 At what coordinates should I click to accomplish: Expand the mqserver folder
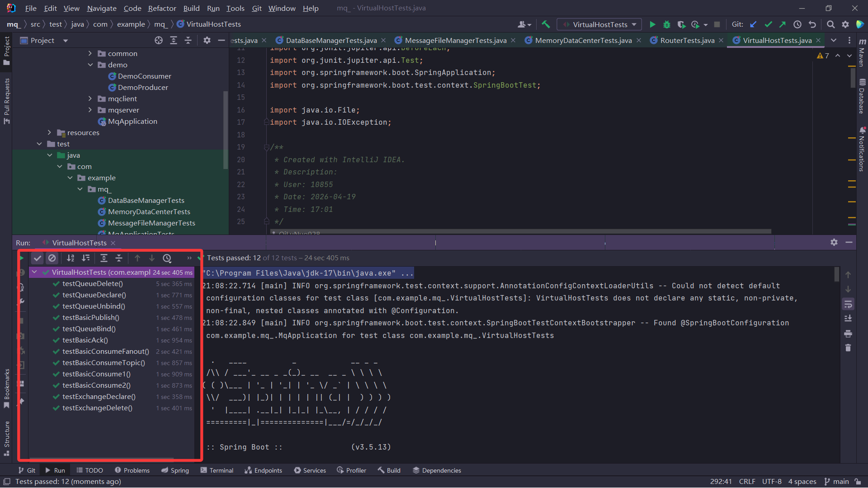coord(90,110)
